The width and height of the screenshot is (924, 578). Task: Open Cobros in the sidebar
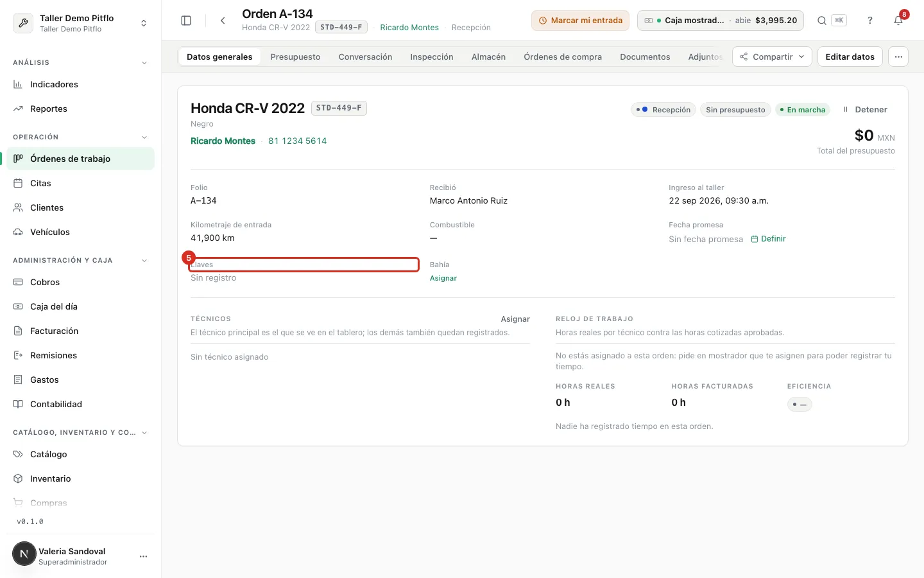[x=80, y=282]
